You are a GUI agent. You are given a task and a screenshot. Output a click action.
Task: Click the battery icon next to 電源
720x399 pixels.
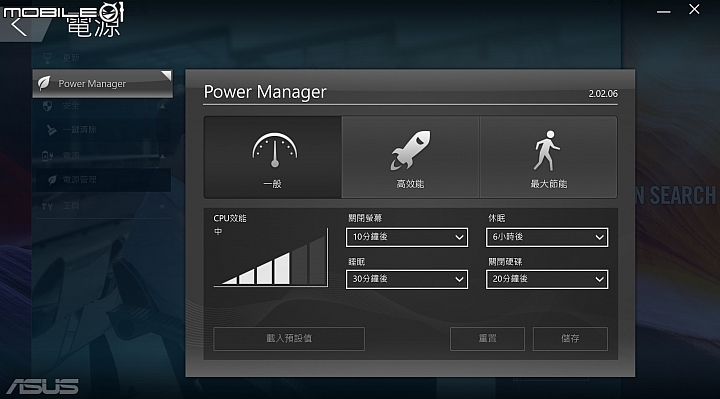47,156
